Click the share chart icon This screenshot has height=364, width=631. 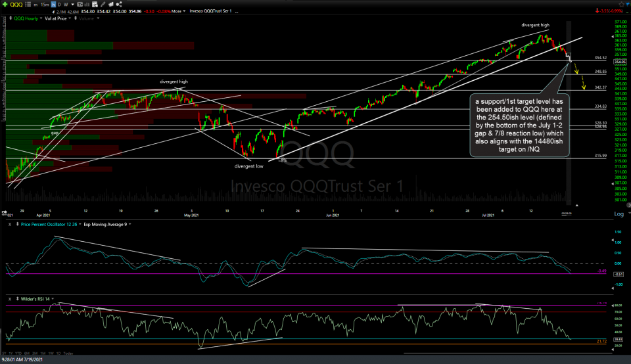[119, 5]
